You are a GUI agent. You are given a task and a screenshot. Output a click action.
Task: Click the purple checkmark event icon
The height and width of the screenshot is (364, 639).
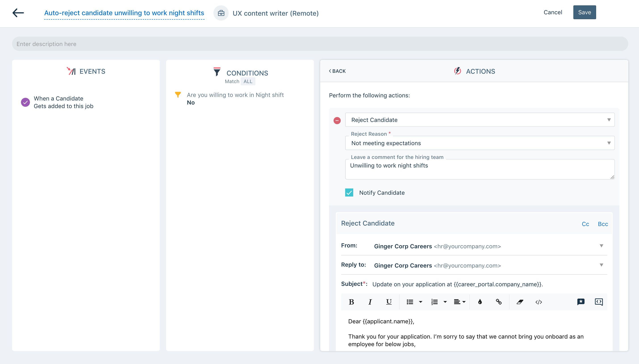pyautogui.click(x=25, y=102)
